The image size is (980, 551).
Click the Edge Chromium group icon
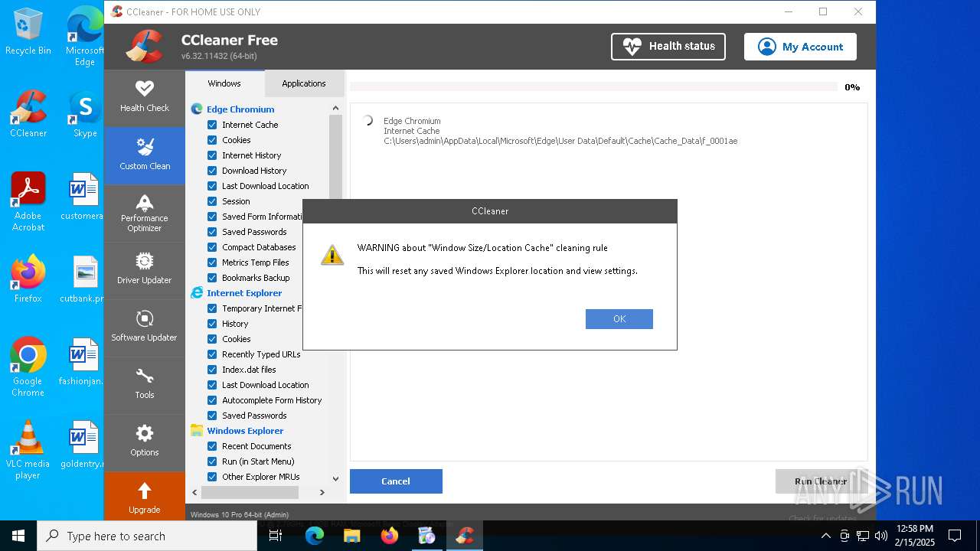(197, 109)
